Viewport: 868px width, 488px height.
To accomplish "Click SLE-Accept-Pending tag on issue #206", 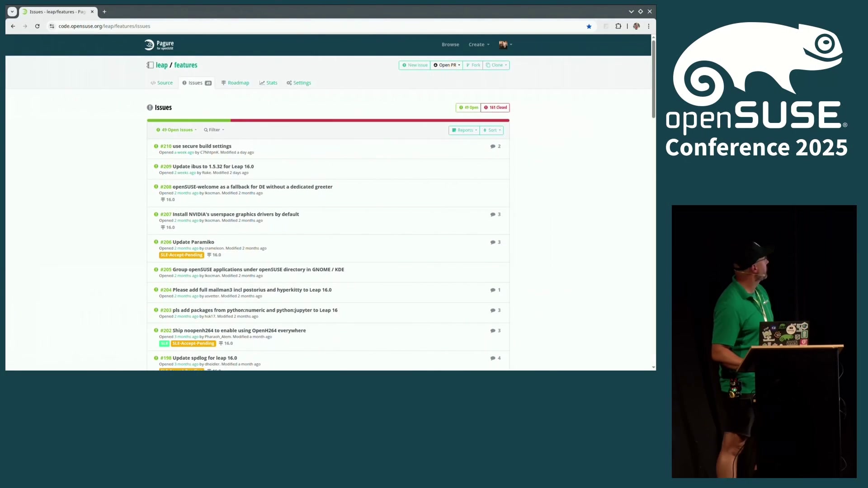I will click(x=181, y=255).
